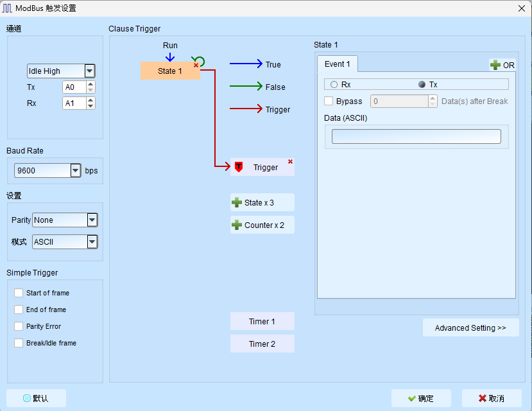
Task: Click the red T trigger shield icon
Action: click(239, 167)
